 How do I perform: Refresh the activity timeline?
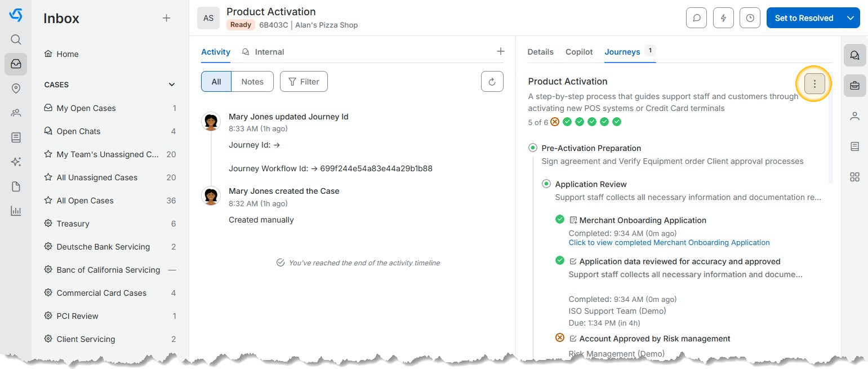coord(492,82)
